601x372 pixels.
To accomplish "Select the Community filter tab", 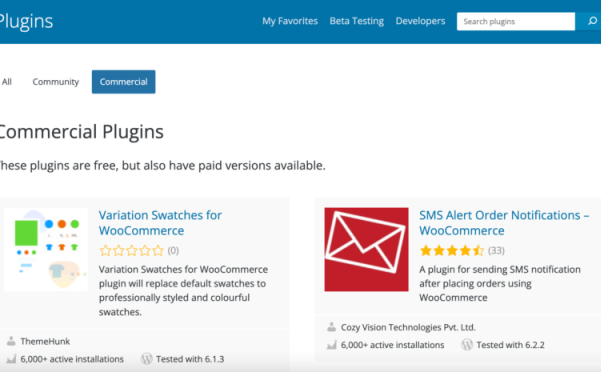I will pyautogui.click(x=56, y=82).
